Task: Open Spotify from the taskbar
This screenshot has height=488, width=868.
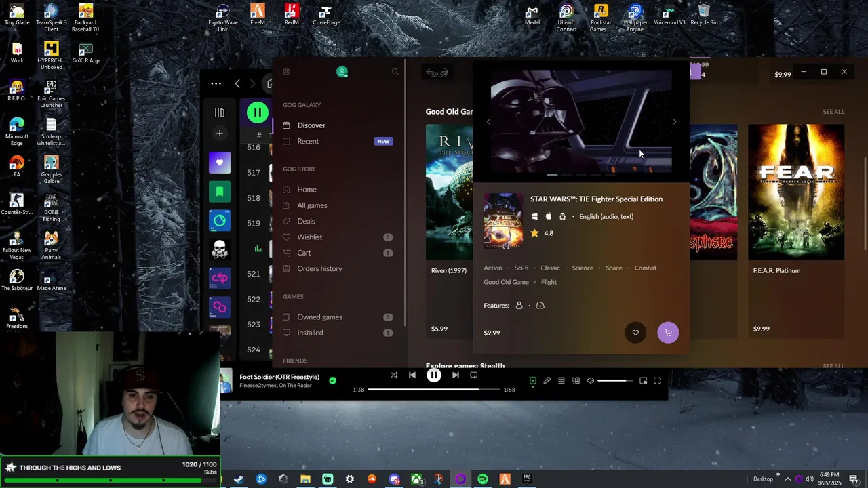Action: [x=482, y=479]
